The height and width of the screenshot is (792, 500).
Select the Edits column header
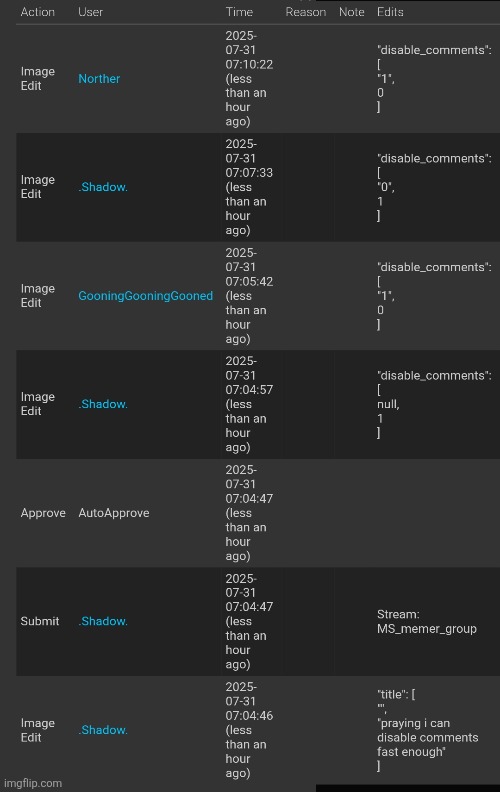(x=390, y=12)
